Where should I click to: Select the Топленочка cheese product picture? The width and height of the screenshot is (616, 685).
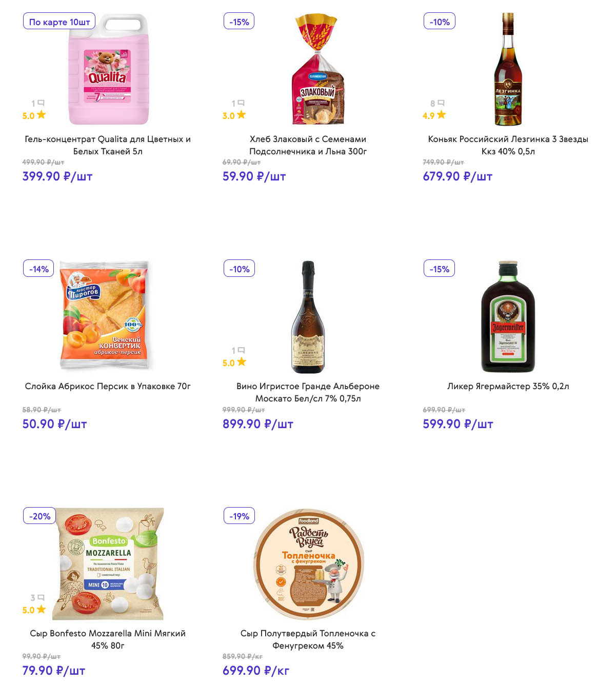308,563
